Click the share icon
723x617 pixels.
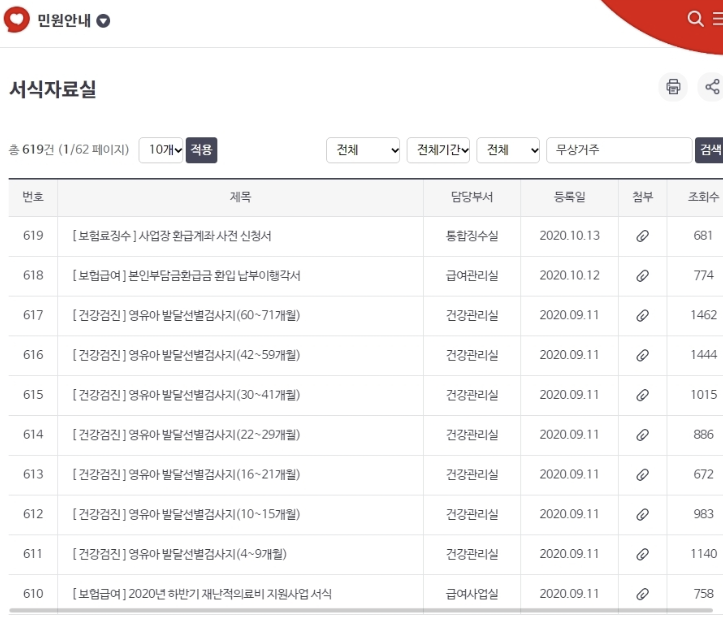coord(711,86)
